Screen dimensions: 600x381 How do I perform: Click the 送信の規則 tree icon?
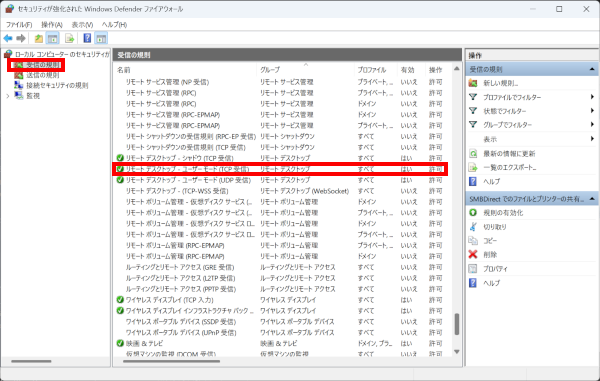pos(19,75)
